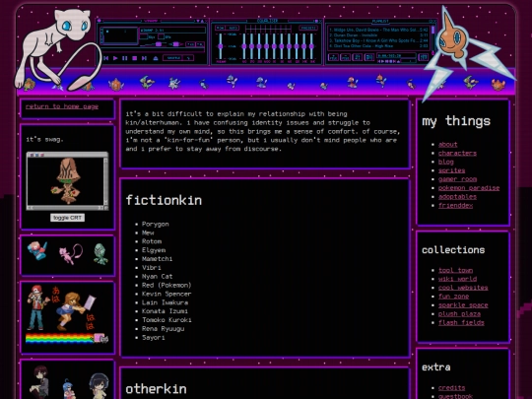532x399 pixels.
Task: Open the credits link
Action: point(451,387)
